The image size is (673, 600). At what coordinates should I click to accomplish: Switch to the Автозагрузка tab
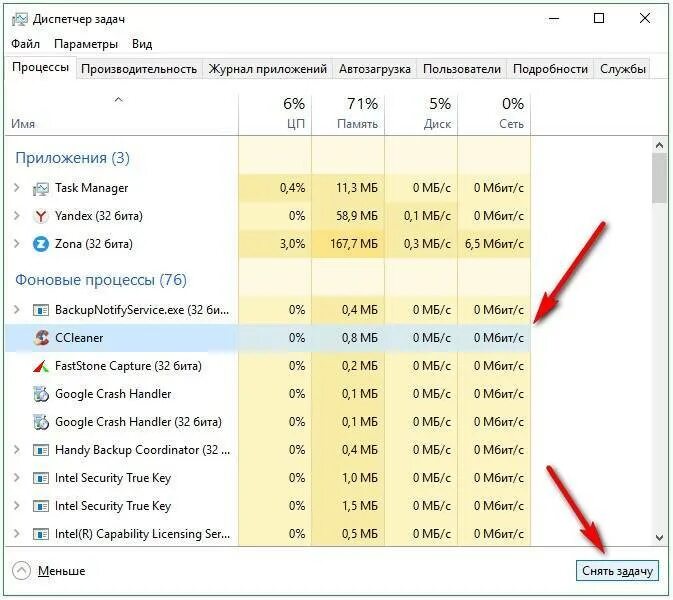click(x=375, y=69)
